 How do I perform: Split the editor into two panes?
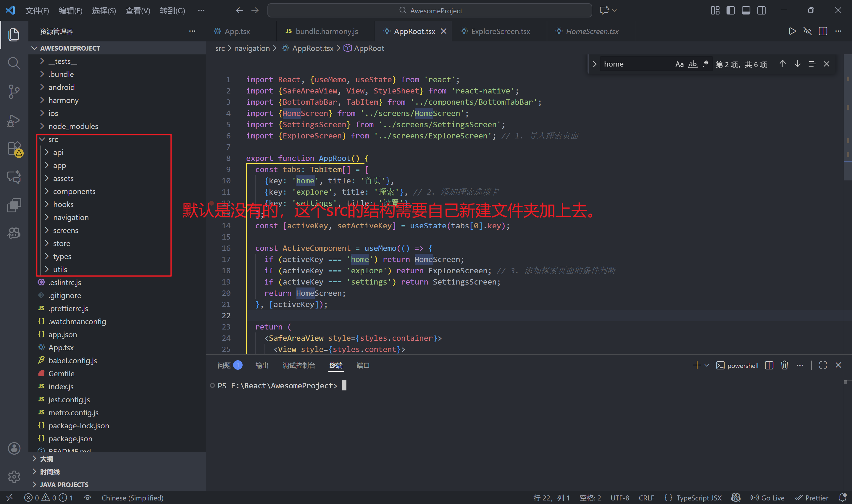(823, 31)
